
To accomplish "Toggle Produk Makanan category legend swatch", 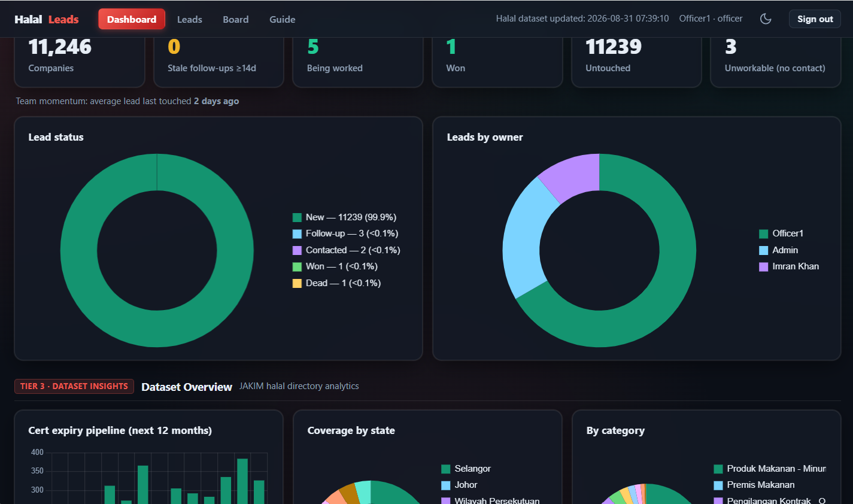I will (718, 469).
